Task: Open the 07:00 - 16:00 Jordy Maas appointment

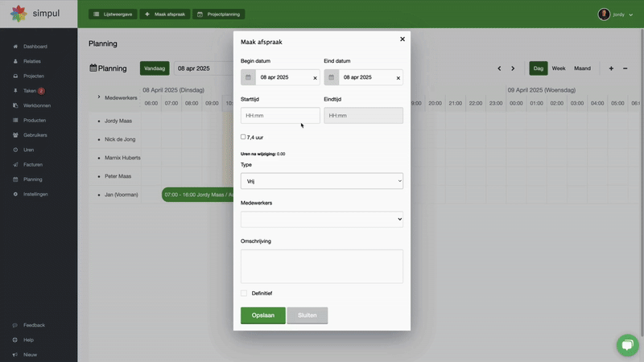Action: coord(198,195)
